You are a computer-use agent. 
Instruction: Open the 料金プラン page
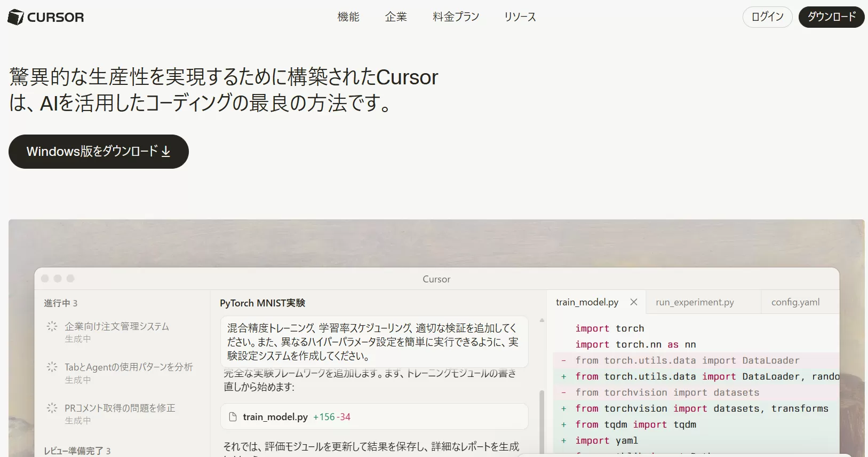tap(456, 17)
